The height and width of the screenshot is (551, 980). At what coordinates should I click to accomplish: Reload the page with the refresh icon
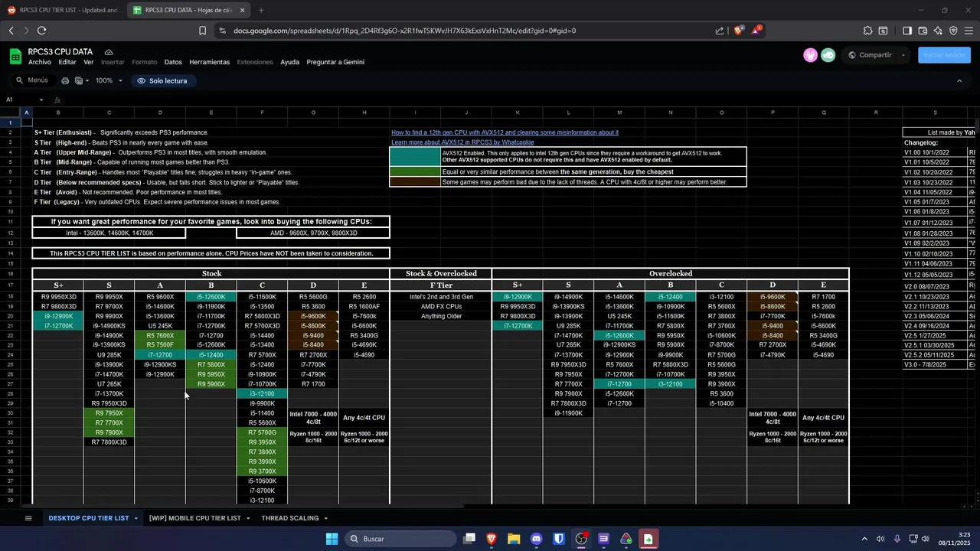(41, 31)
